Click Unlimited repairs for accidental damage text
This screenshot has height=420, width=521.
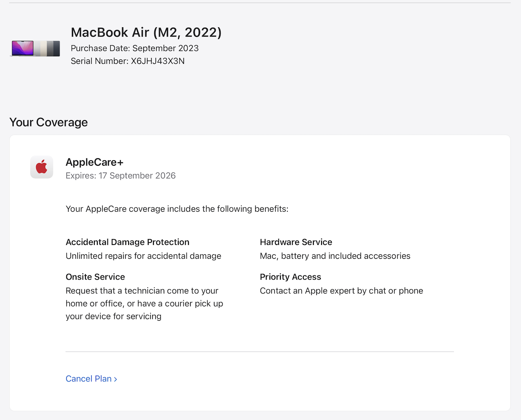pyautogui.click(x=144, y=256)
